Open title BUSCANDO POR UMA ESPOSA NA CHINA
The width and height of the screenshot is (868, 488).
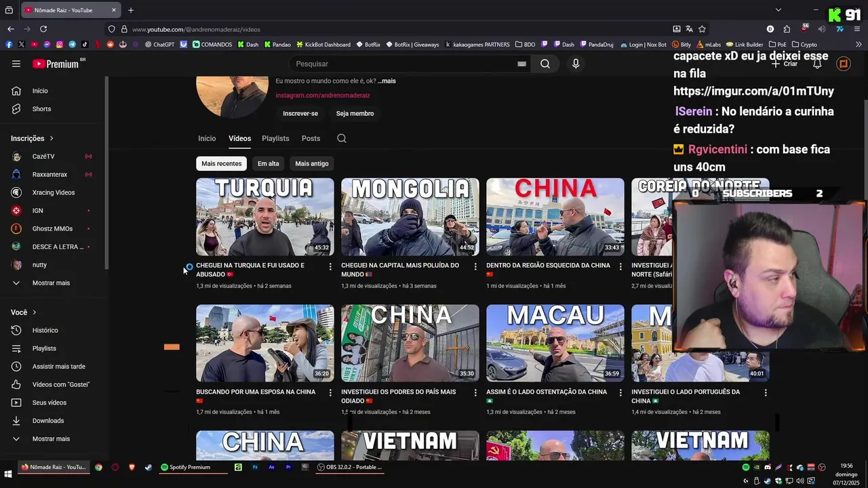[x=256, y=392]
